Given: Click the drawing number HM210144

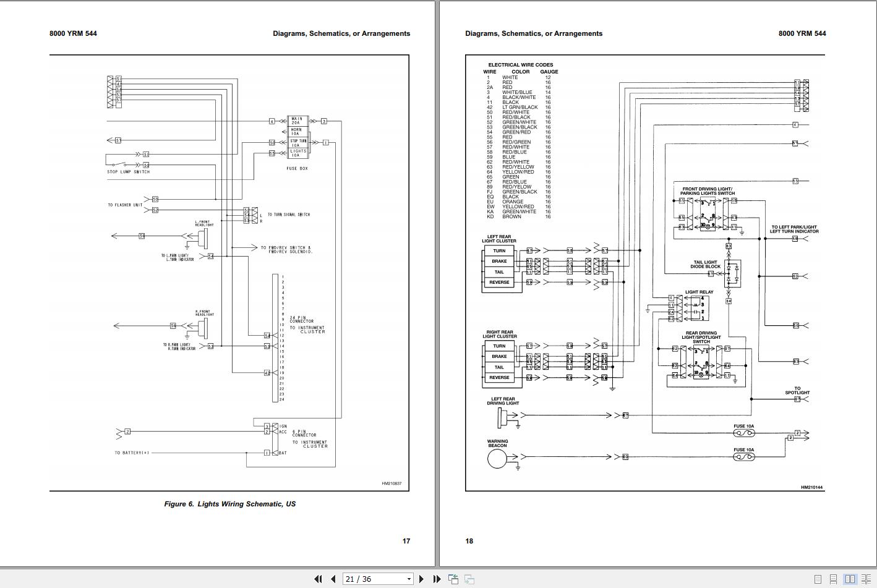Looking at the screenshot, I should [812, 487].
